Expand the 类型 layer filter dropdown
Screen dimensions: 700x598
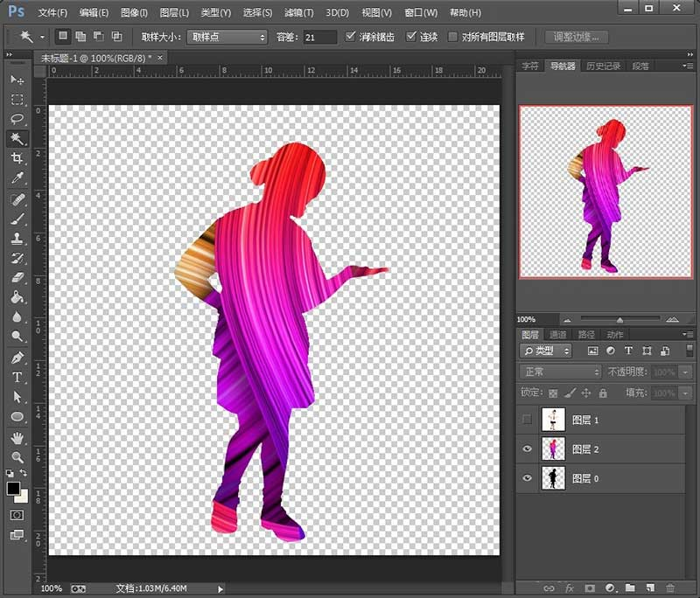point(546,351)
